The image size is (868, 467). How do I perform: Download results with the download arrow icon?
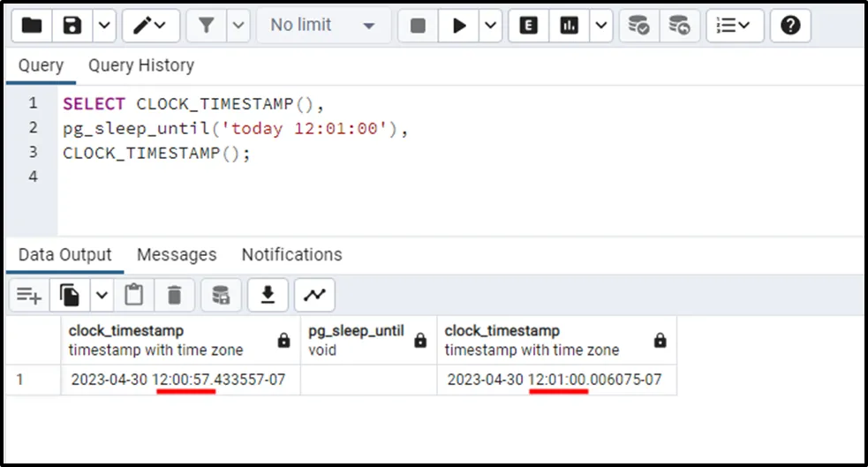pyautogui.click(x=268, y=295)
